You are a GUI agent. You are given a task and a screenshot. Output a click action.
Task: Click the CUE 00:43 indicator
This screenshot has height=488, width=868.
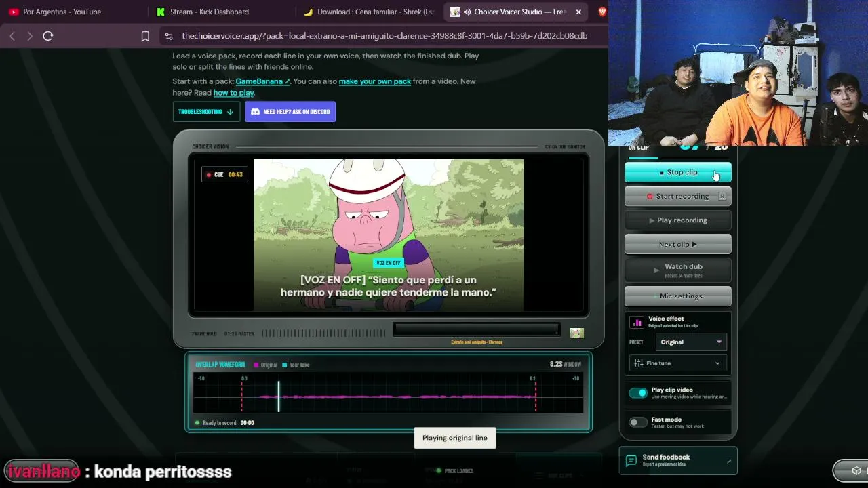coord(224,175)
